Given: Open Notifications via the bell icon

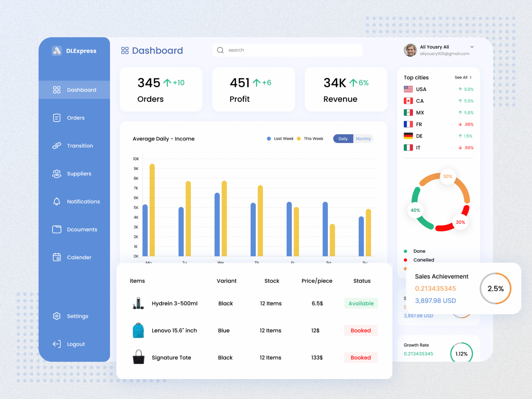Looking at the screenshot, I should [57, 201].
